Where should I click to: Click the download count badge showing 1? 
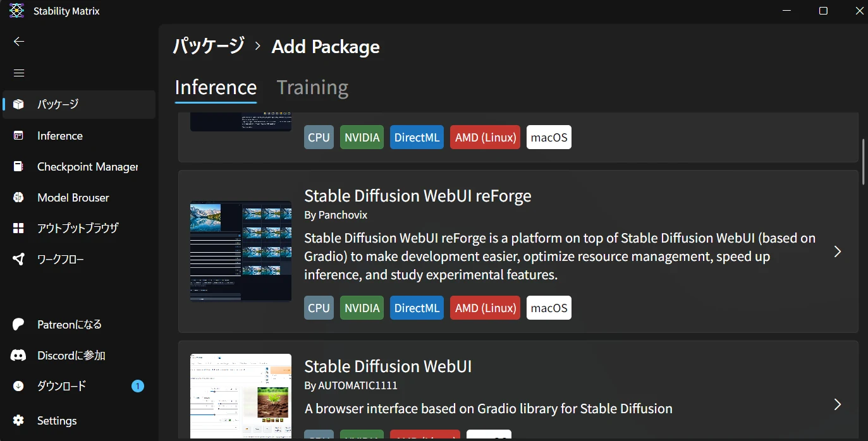point(137,386)
